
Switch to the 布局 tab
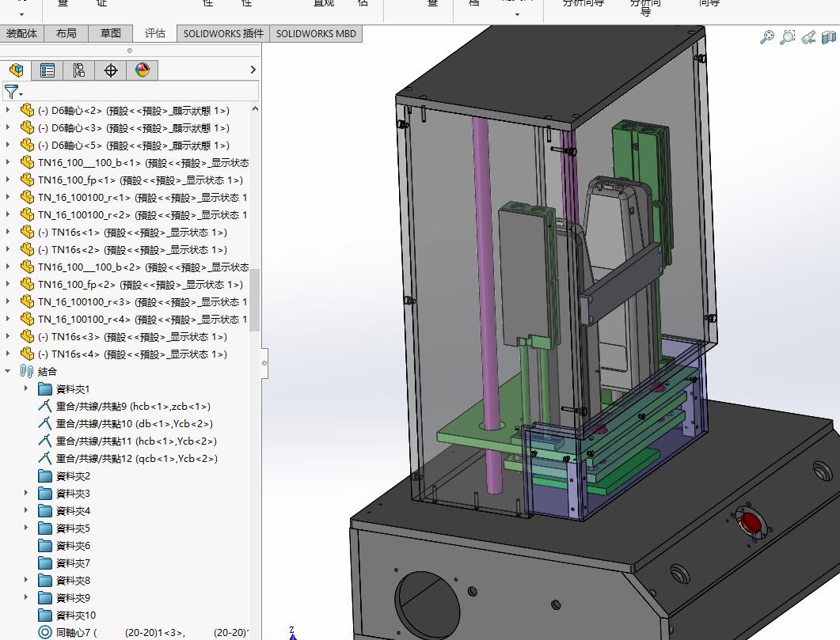tap(67, 33)
